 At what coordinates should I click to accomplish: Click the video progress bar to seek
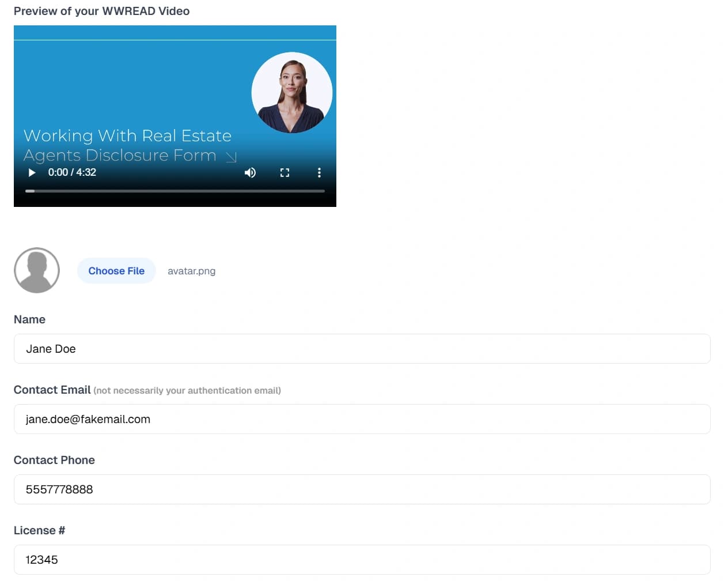pos(175,191)
